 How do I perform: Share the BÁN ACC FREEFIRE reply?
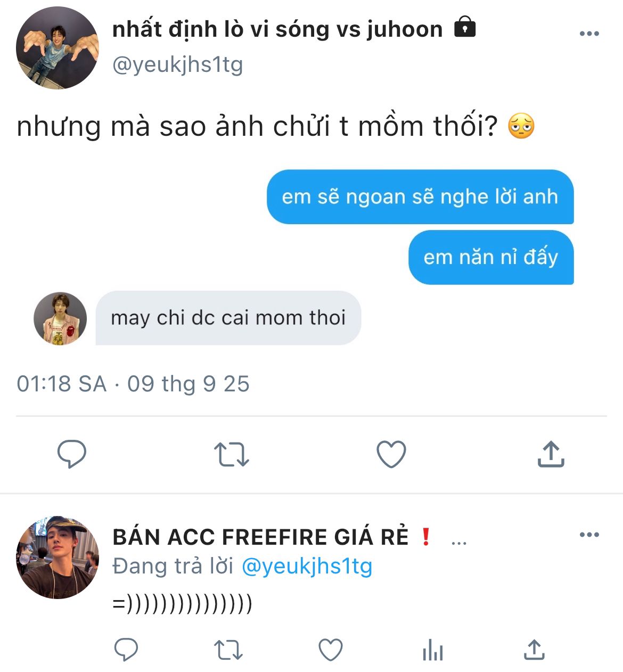click(x=534, y=650)
